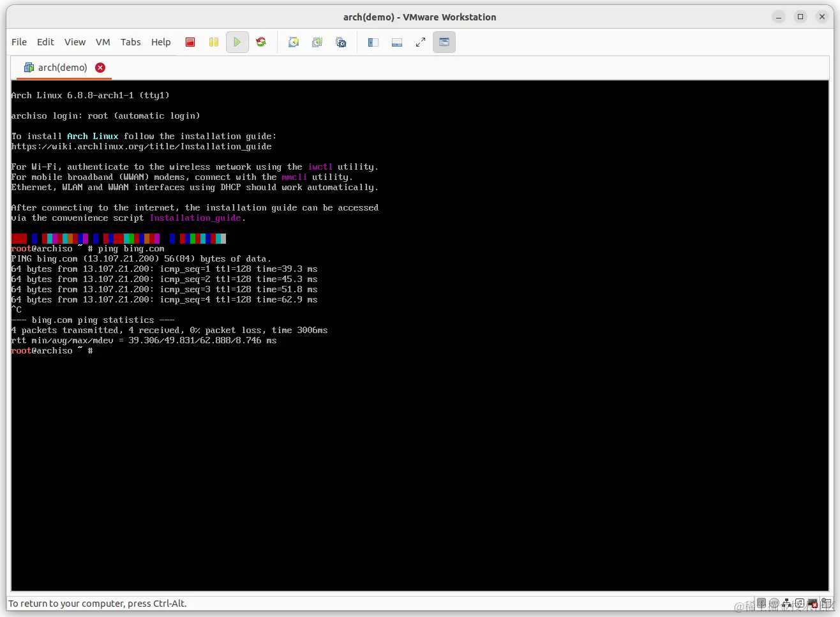
Task: Click the 'PING bing.com (13.107.21.200)' line
Action: 142,259
